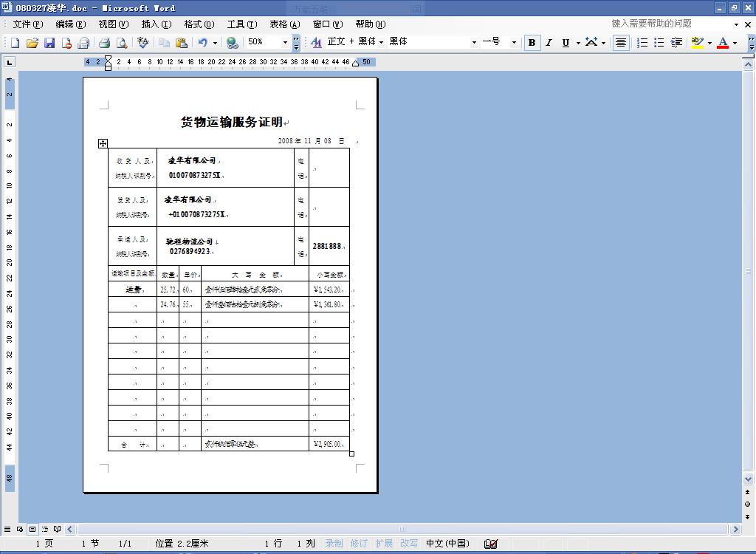Click the Save icon in toolbar

pyautogui.click(x=49, y=43)
